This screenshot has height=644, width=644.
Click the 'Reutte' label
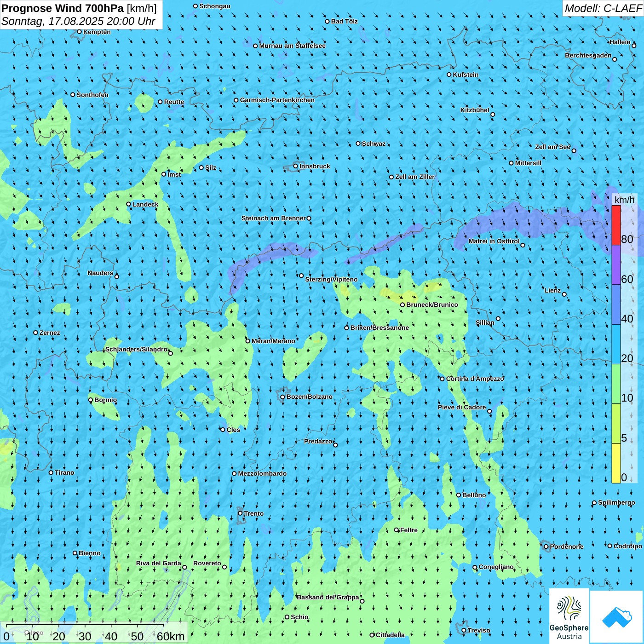(174, 102)
